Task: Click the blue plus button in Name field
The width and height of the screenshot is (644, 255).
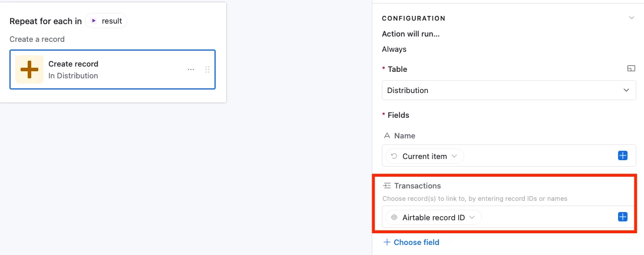Action: (x=623, y=156)
